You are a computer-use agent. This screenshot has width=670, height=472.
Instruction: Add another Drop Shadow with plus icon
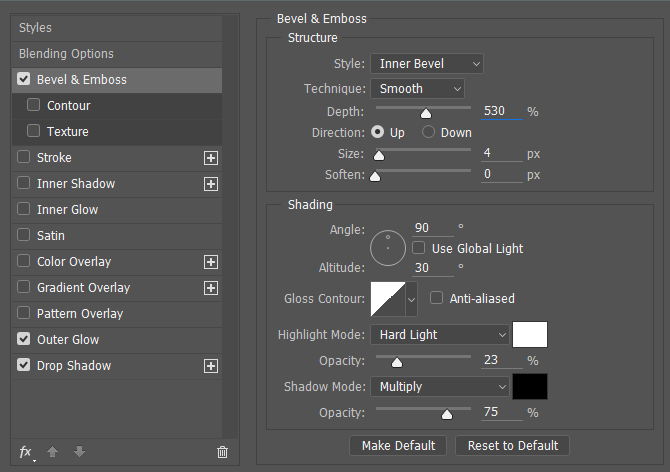coord(211,366)
